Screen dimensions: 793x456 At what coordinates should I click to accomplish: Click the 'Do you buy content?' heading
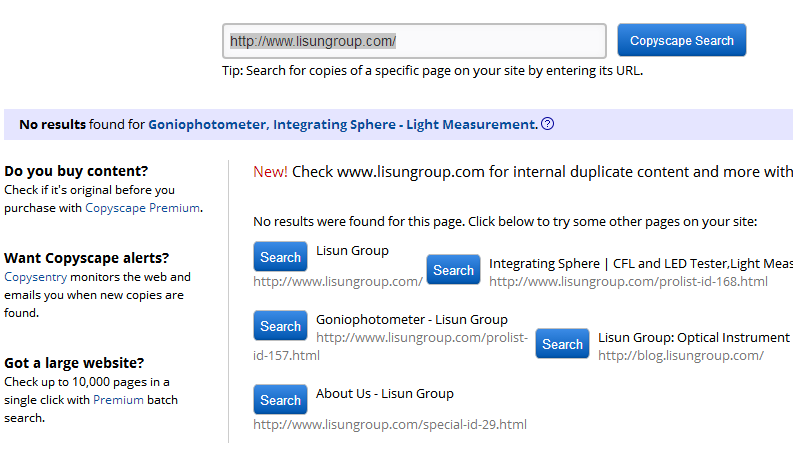[x=76, y=171]
